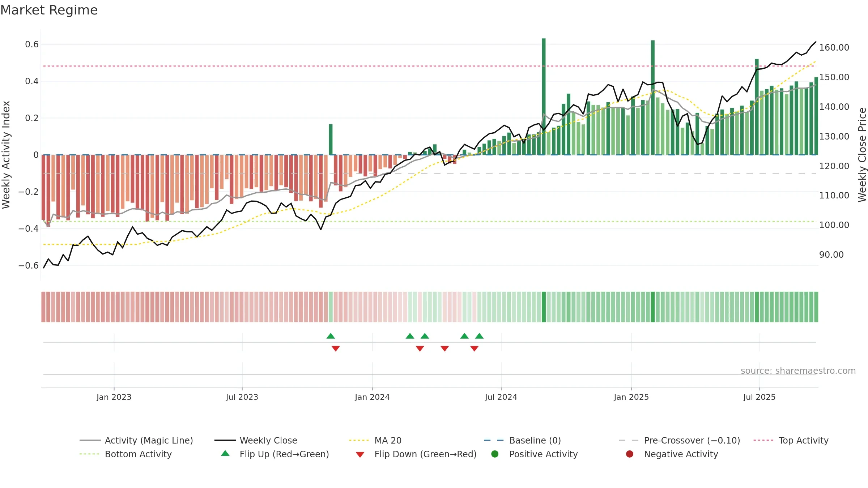Toggle the Bottom Activity legend entry
868x488 pixels.
point(125,454)
